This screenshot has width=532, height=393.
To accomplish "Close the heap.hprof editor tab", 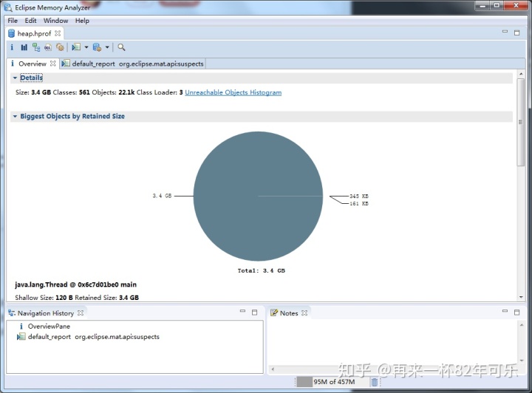I will tap(58, 33).
